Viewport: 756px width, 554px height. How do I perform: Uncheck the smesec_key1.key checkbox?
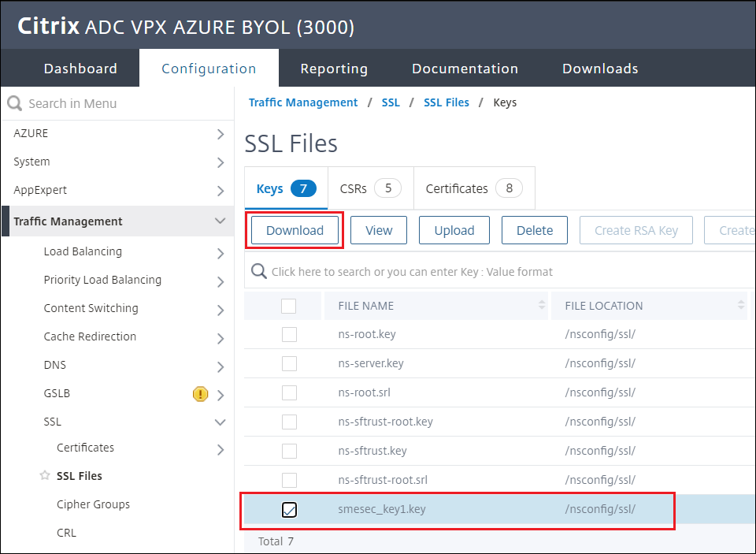click(289, 510)
